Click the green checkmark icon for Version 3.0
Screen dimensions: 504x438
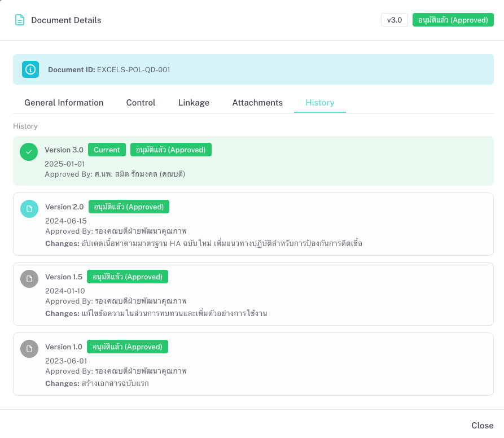29,151
